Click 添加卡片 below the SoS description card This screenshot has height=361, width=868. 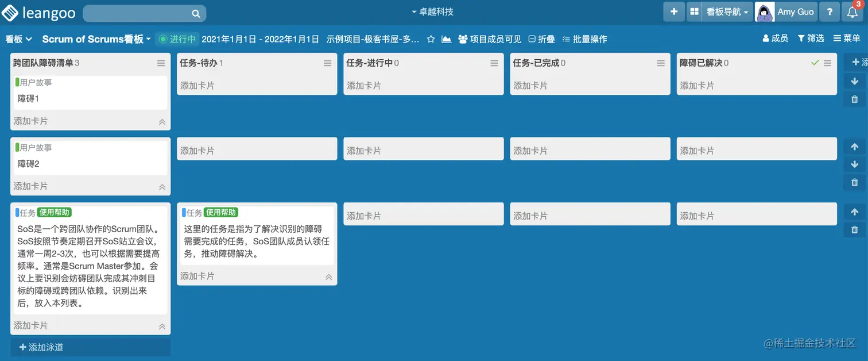click(x=31, y=325)
